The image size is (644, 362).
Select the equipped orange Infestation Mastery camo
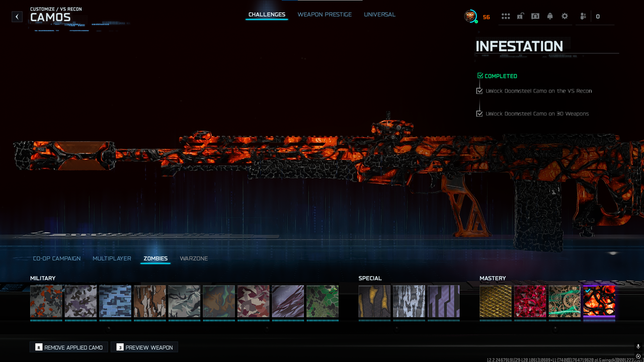click(x=599, y=301)
